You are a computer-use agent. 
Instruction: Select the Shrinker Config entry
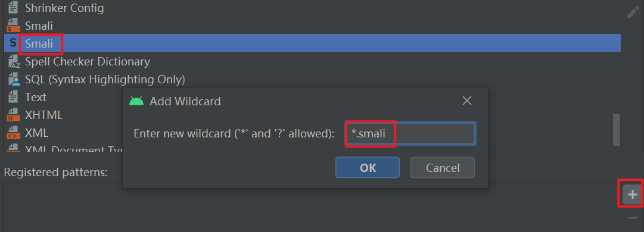[64, 8]
